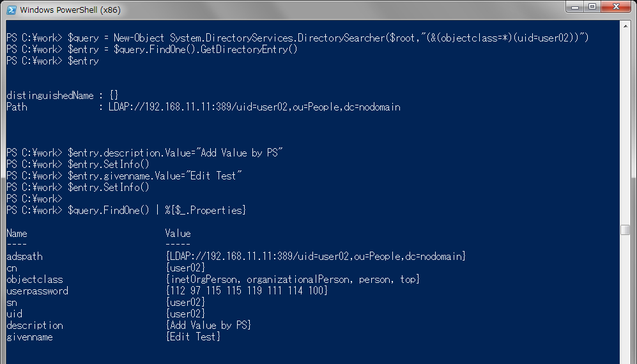Maximize the Windows PowerShell window

click(x=592, y=8)
